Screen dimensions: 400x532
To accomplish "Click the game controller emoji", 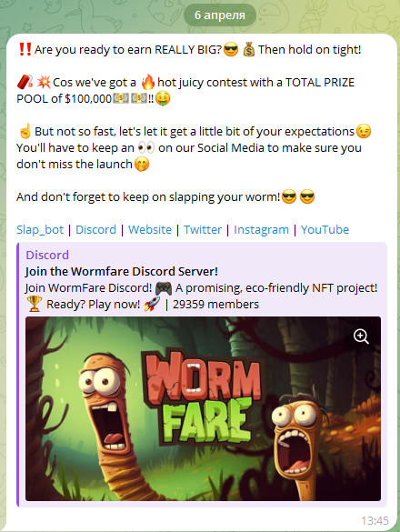I will (164, 288).
